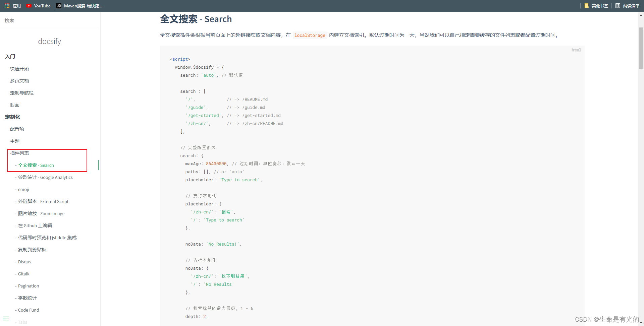Open the 主题 page
This screenshot has height=326, width=644.
click(x=15, y=141)
